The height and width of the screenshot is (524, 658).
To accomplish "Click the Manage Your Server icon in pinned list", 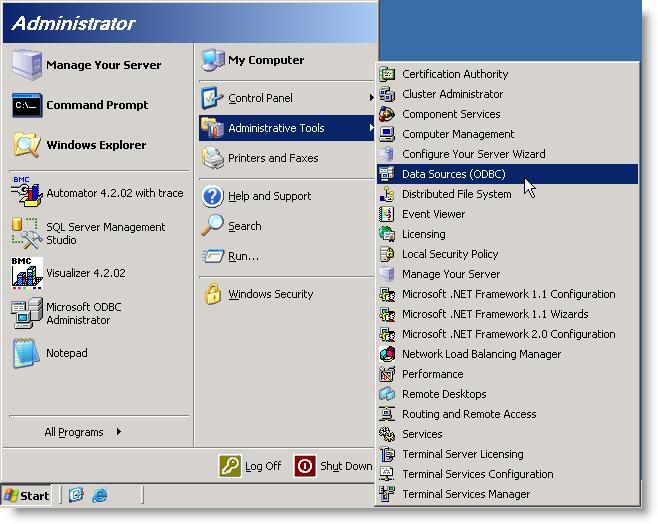I will pos(27,65).
